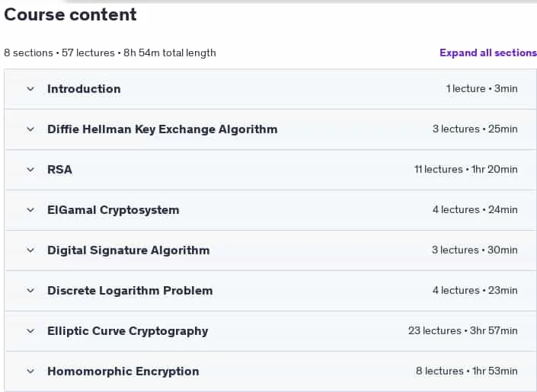The width and height of the screenshot is (537, 392).
Task: Select the ElGamal Cryptosystem section title
Action: click(113, 210)
